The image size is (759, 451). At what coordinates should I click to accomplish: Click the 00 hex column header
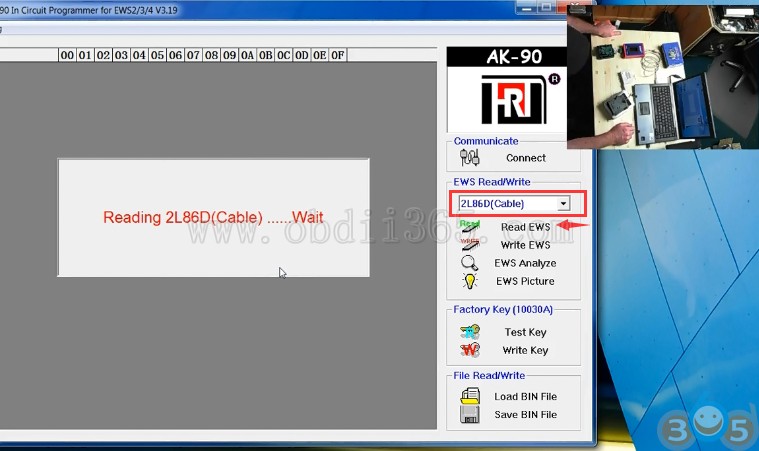coord(67,55)
